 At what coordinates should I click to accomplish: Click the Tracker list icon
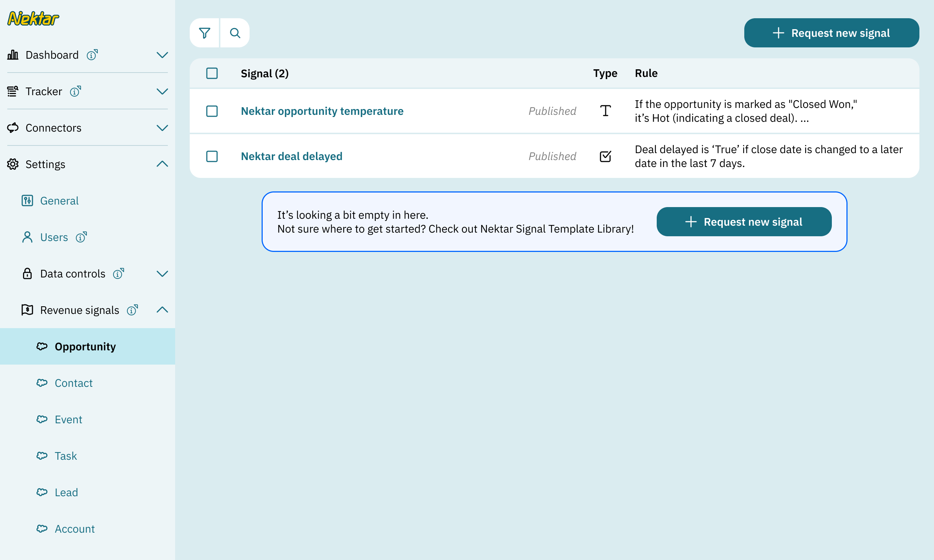pos(13,91)
